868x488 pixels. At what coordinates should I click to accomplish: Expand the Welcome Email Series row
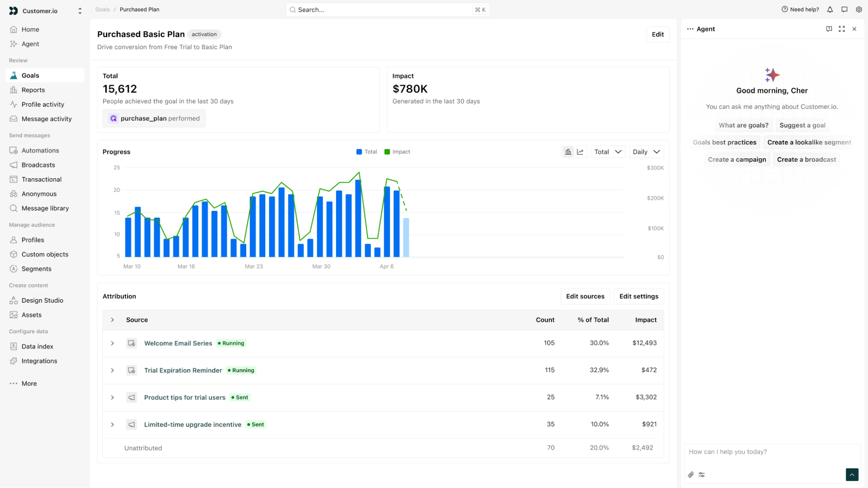click(x=112, y=343)
